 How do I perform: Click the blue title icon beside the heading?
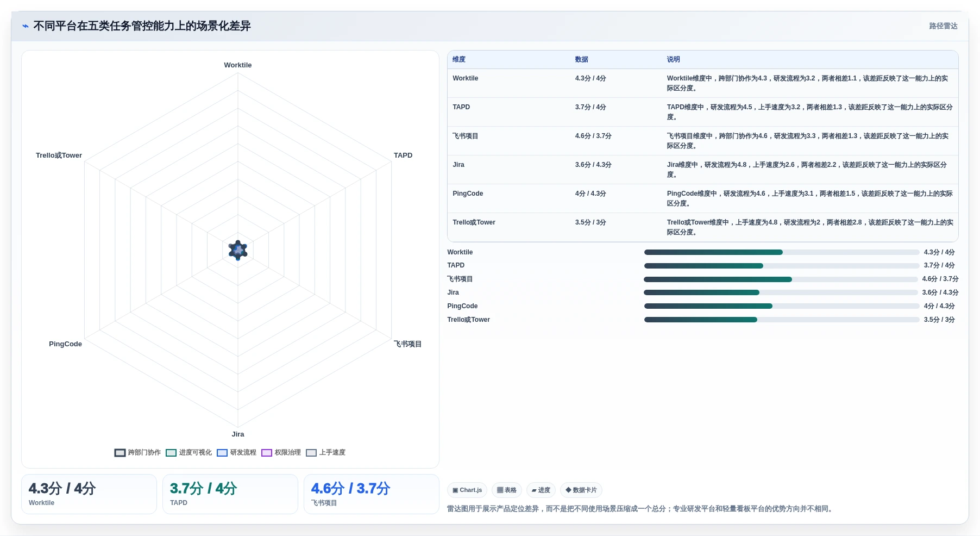point(26,26)
